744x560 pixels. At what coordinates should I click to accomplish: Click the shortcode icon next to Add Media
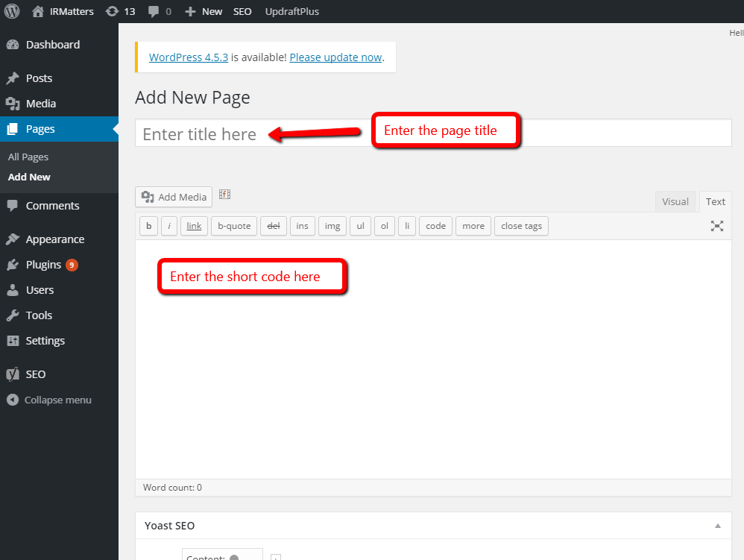[224, 195]
